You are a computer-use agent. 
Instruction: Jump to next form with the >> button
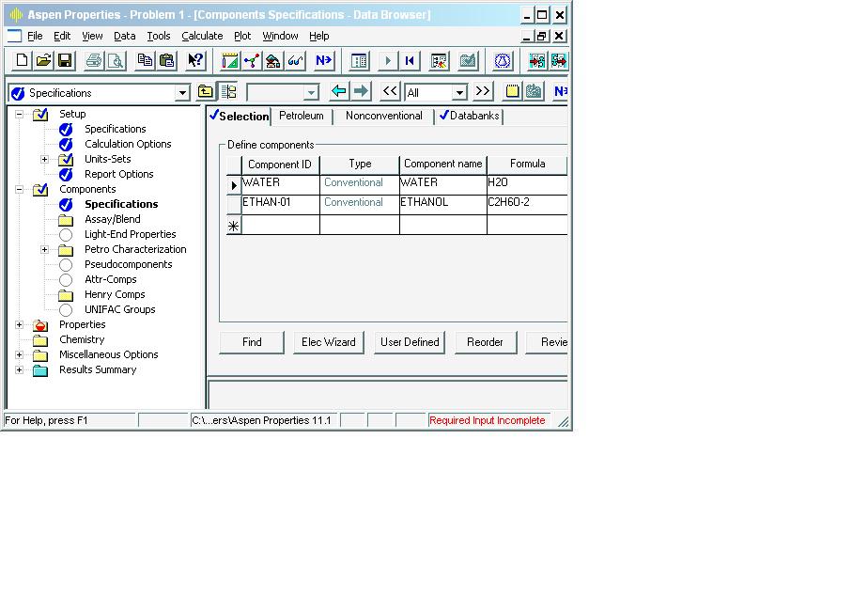click(483, 91)
